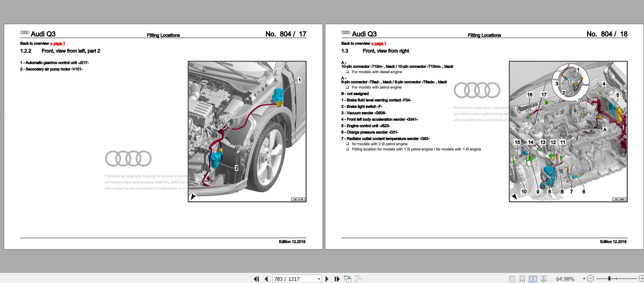644x283 pixels.
Task: Click 'Edition 12.2018' on right page
Action: click(613, 242)
